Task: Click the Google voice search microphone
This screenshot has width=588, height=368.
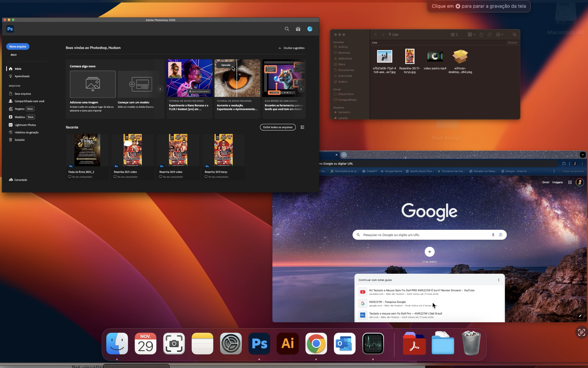Action: [x=493, y=235]
